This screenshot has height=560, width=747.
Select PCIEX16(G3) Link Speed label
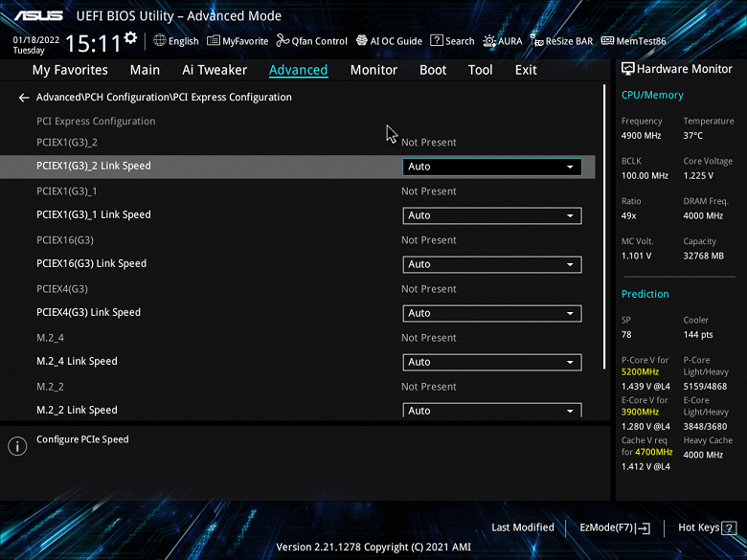tap(92, 263)
